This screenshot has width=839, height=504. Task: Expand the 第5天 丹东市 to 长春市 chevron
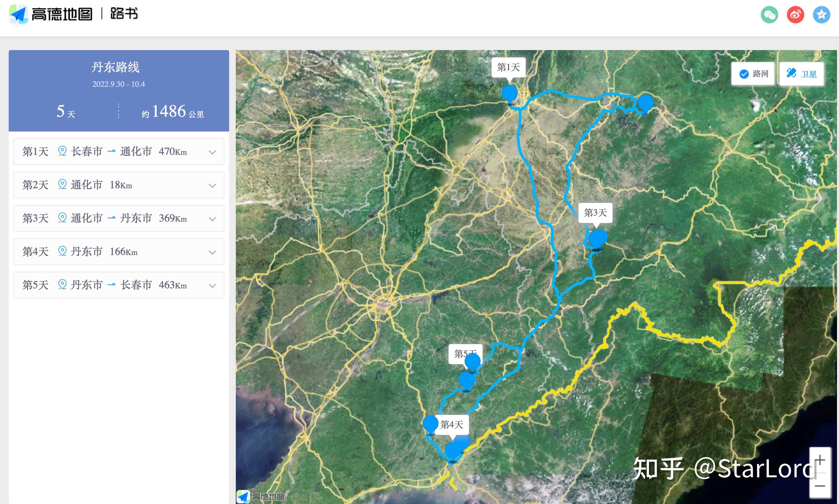tap(212, 285)
